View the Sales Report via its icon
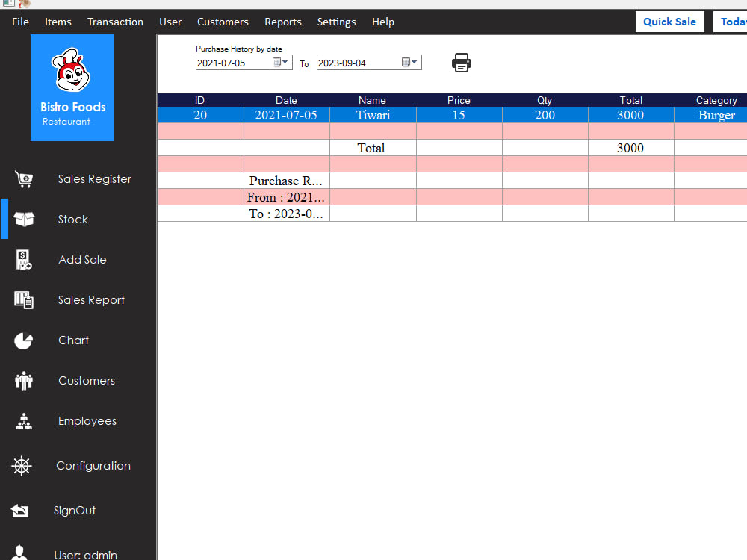This screenshot has width=747, height=560. point(23,299)
